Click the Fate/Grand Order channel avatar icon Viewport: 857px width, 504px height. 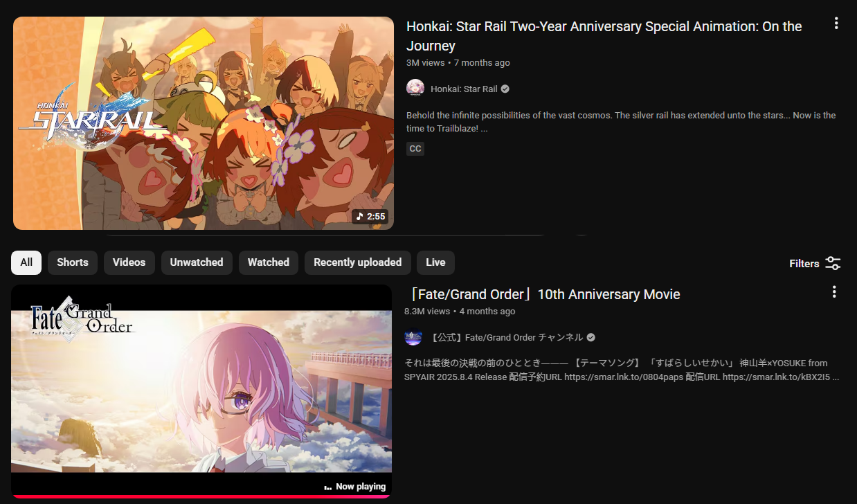pos(413,337)
